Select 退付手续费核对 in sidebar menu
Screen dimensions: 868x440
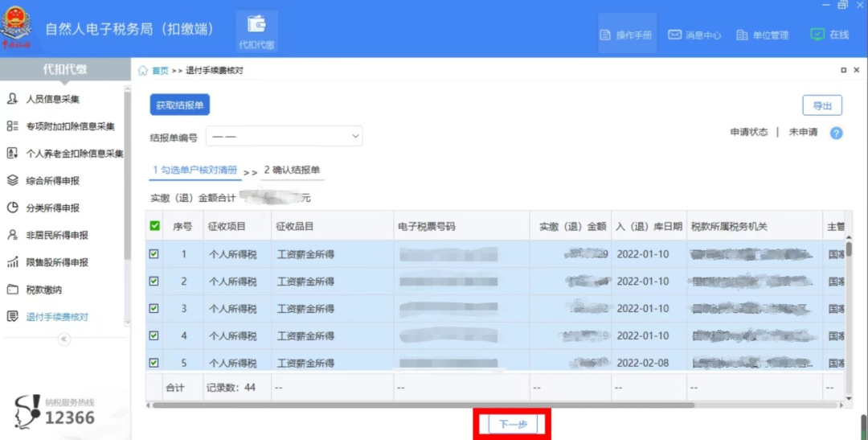(56, 317)
